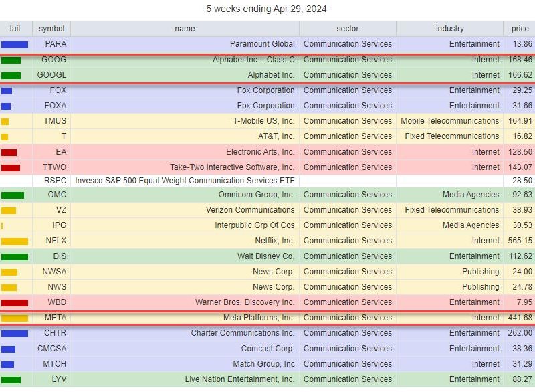Click the Netflix price 565.15

[x=520, y=241]
